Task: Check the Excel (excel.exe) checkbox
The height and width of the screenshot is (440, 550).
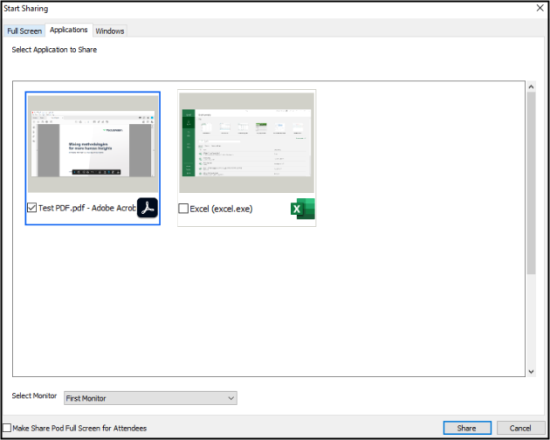Action: (183, 208)
